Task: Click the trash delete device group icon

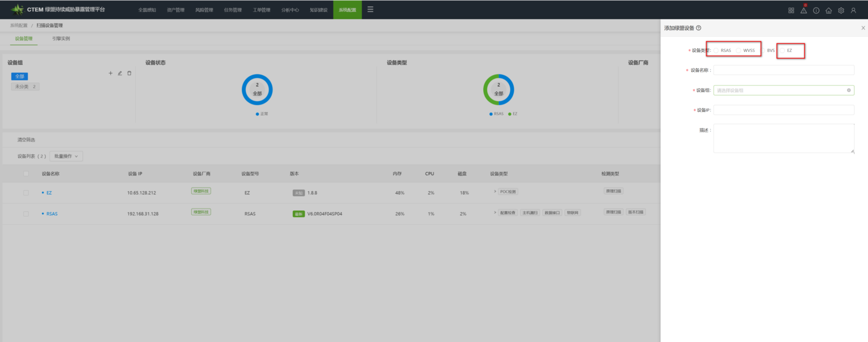Action: pos(129,73)
